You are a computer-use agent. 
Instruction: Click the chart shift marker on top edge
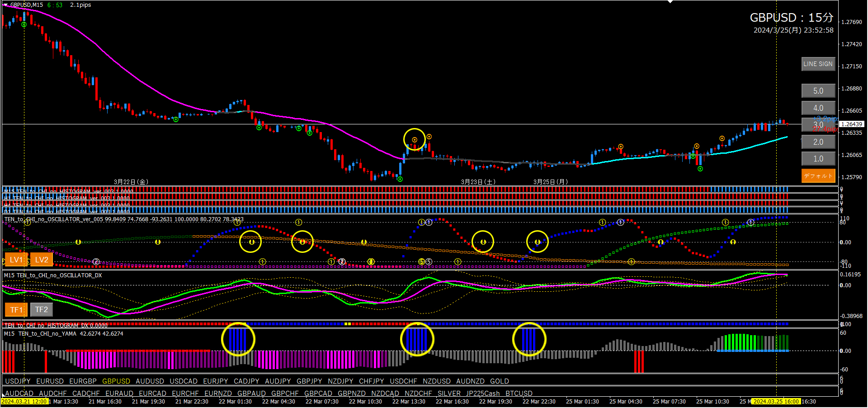pos(670,2)
